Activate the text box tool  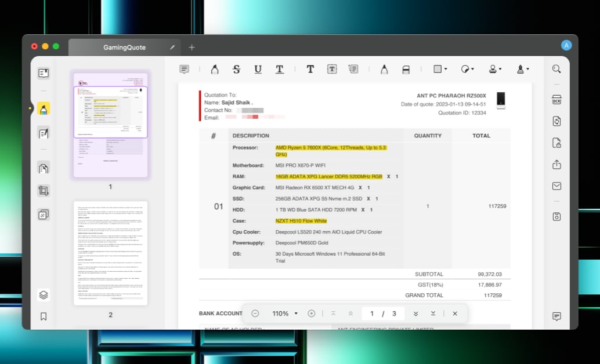332,70
